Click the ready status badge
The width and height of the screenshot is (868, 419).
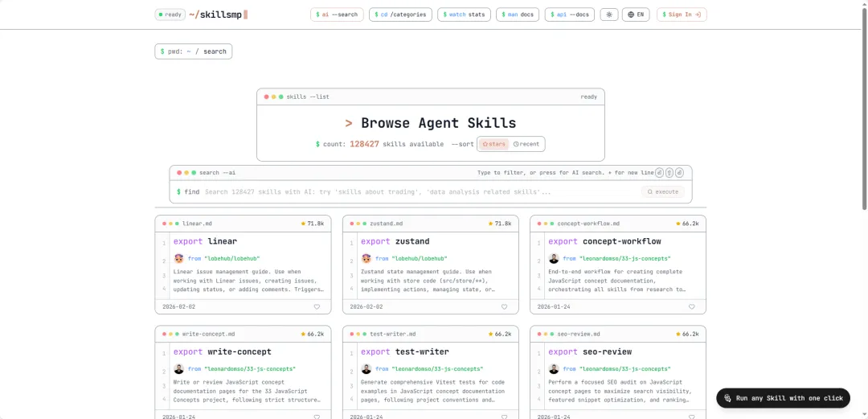pos(170,14)
